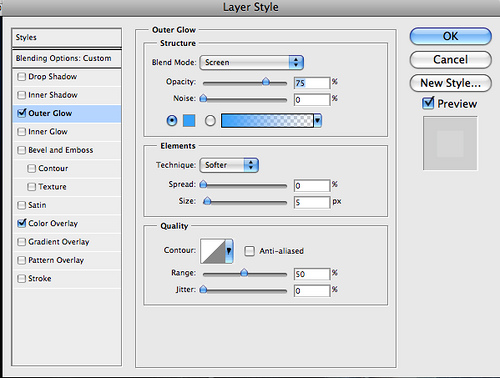Screen dimensions: 500x378
Task: Open the gradient picker arrow
Action: 318,121
